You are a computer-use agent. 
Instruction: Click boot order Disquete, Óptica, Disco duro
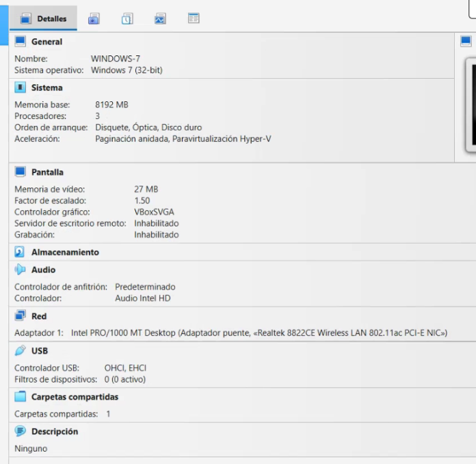(x=149, y=127)
